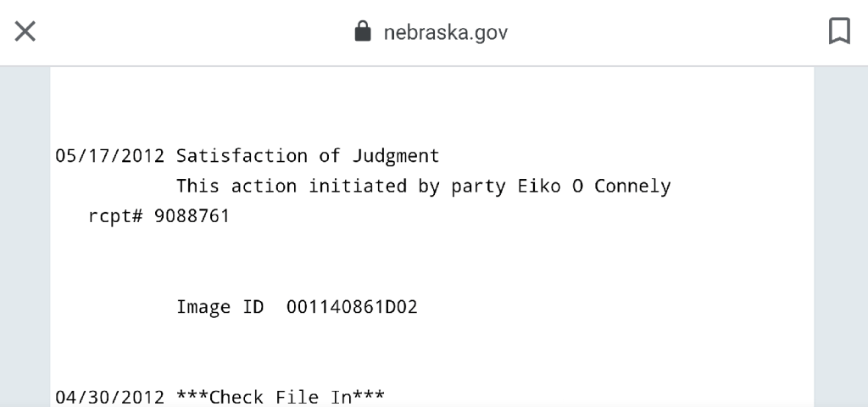Click the gray margin right of the document
Screen dimensions: 868x407
pos(841,237)
